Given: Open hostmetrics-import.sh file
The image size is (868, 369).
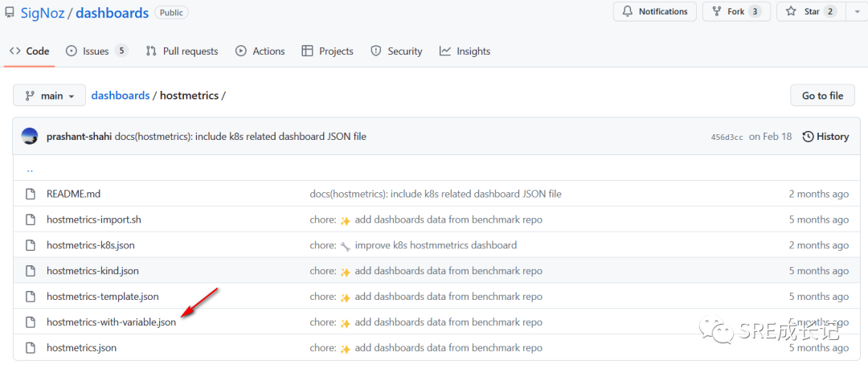Looking at the screenshot, I should 93,219.
